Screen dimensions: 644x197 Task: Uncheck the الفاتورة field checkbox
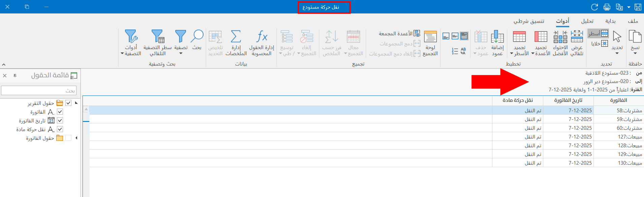(60, 112)
